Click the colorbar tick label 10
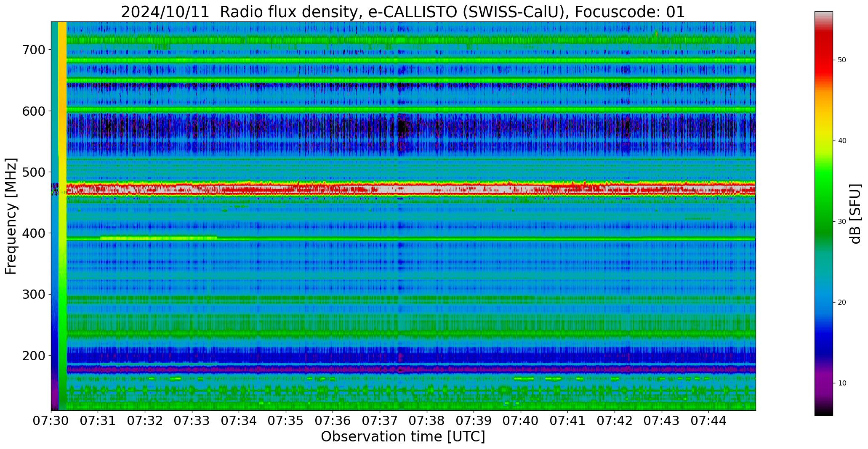 click(x=842, y=383)
